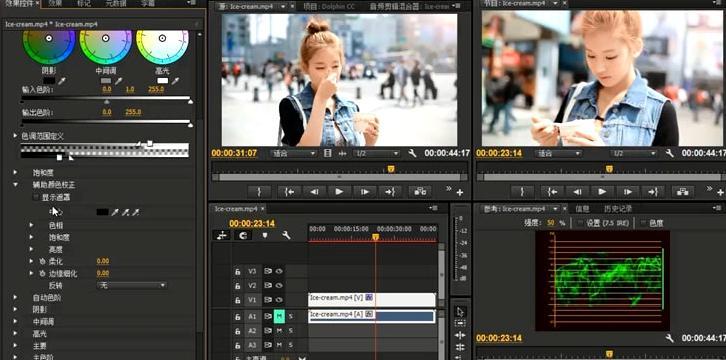This screenshot has height=360, width=726.
Task: Click drag-audio-only icon in source monitor
Action: tap(343, 153)
